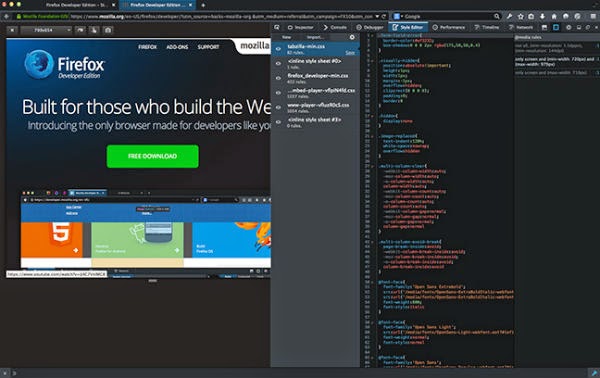Select firefox_developer-min.css in sheet list

pyautogui.click(x=315, y=78)
